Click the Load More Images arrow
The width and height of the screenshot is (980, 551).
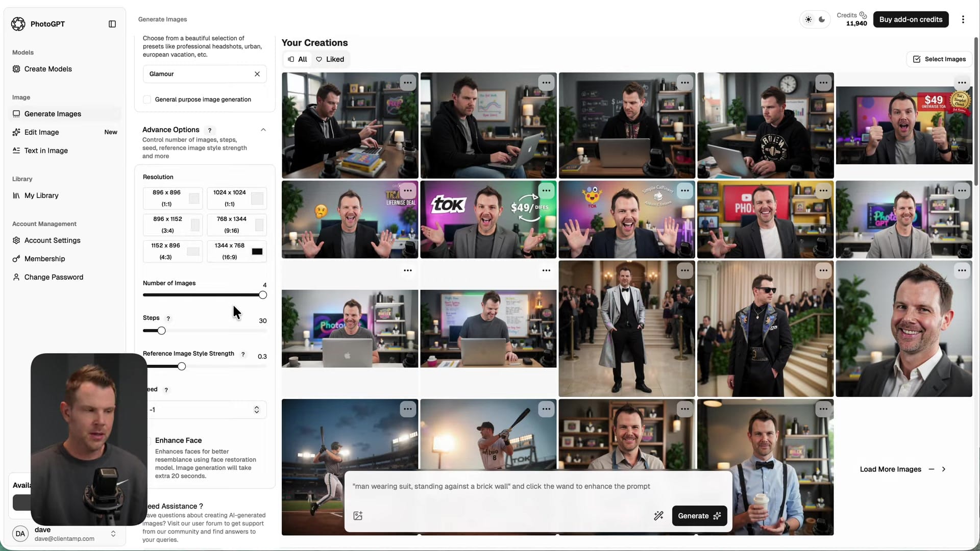(x=944, y=469)
